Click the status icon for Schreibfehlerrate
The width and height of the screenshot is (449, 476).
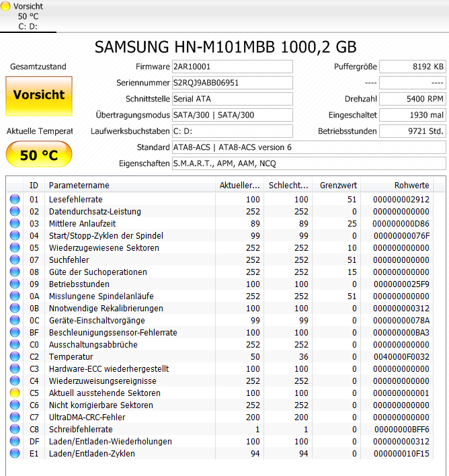[15, 429]
